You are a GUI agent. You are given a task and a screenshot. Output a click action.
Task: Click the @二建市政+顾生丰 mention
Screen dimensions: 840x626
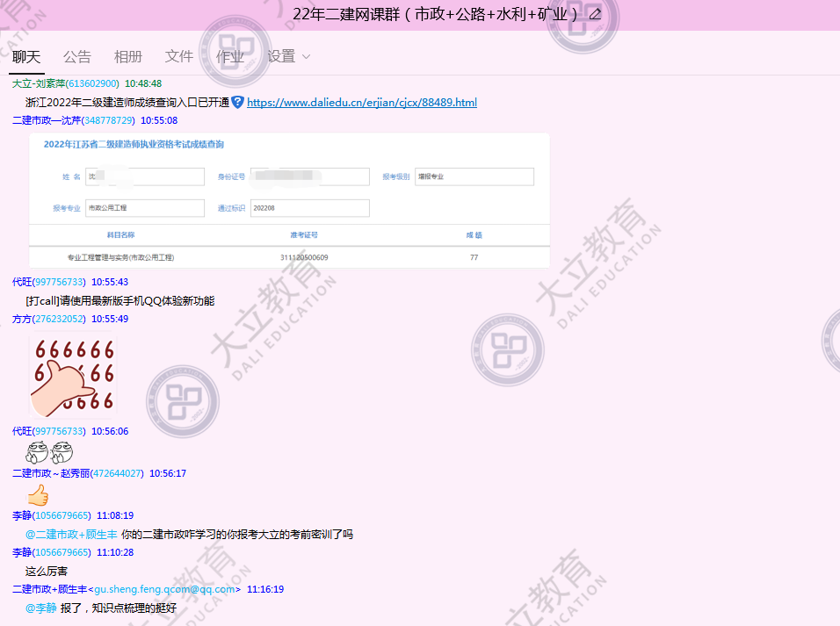point(71,535)
